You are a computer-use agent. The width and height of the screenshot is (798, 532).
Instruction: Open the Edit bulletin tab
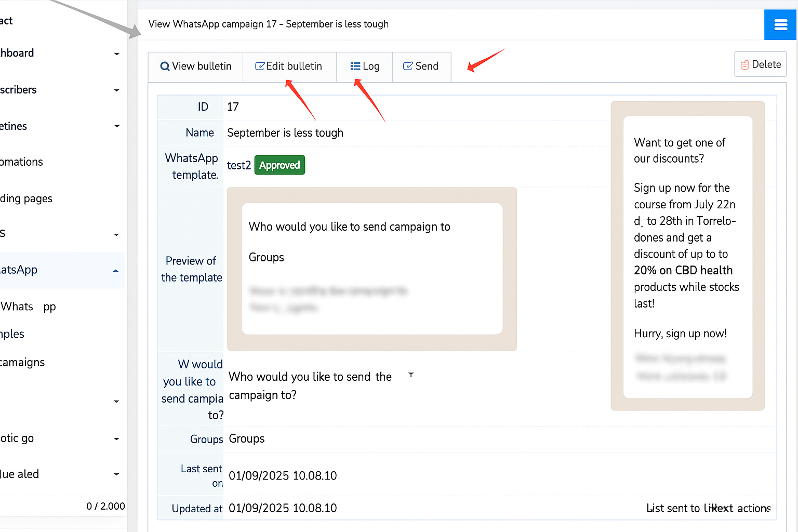coord(289,66)
